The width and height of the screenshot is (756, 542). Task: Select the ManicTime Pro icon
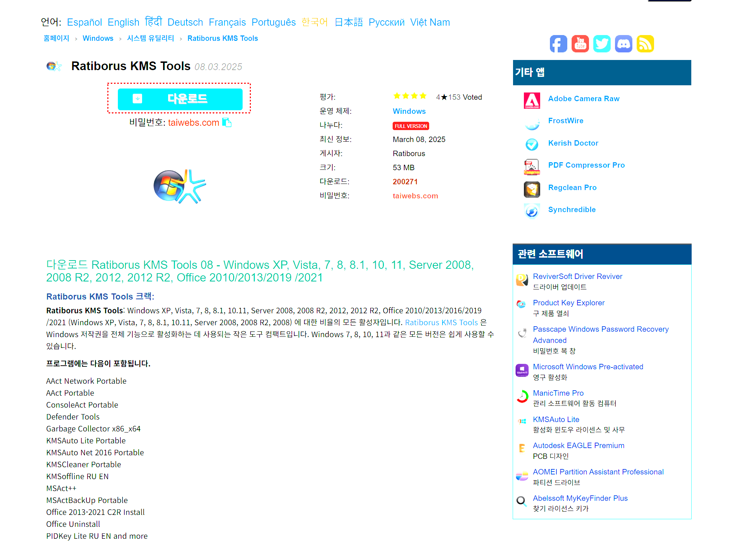click(x=522, y=397)
